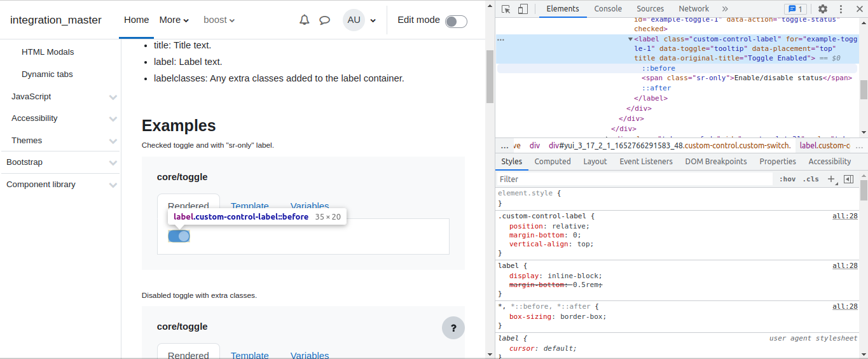
Task: Expand user menu arrow next to AU
Action: point(373,20)
